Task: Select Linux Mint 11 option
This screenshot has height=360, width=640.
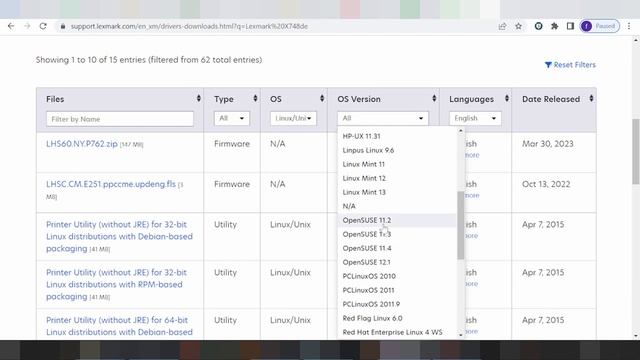Action: (x=397, y=164)
